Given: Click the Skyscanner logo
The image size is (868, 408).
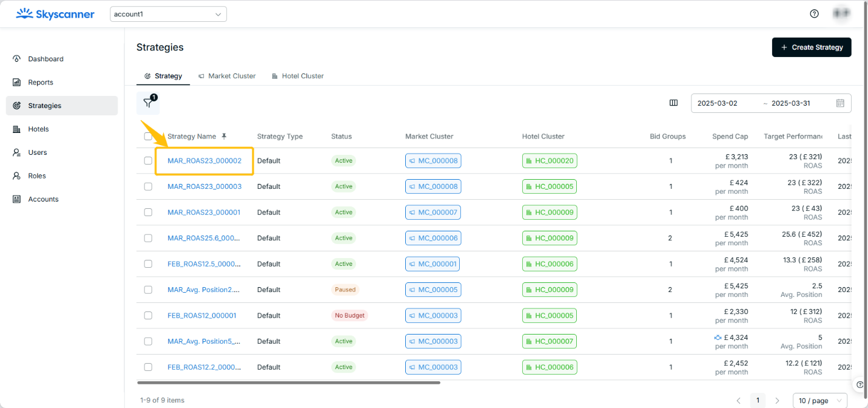Looking at the screenshot, I should pos(55,14).
